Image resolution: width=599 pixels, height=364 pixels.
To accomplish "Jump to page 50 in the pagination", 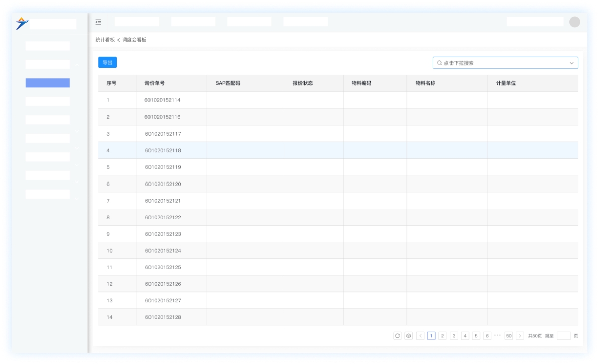I will point(509,336).
